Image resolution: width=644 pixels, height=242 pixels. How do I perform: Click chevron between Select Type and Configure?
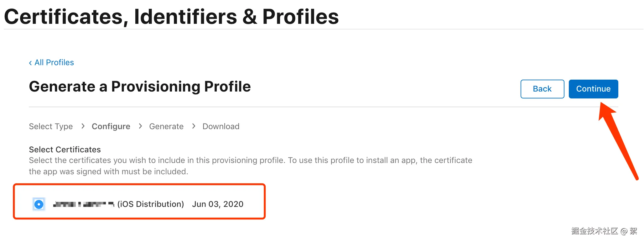83,126
